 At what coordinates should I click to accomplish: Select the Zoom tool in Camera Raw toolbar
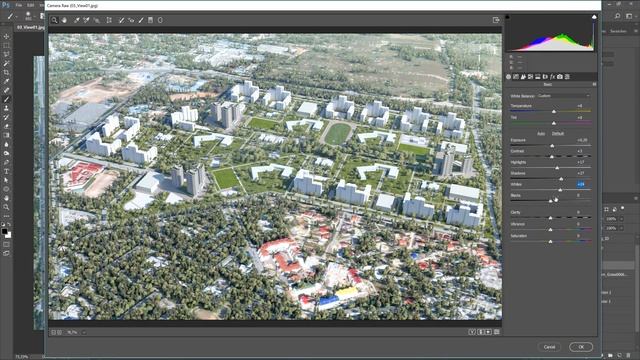(54, 20)
